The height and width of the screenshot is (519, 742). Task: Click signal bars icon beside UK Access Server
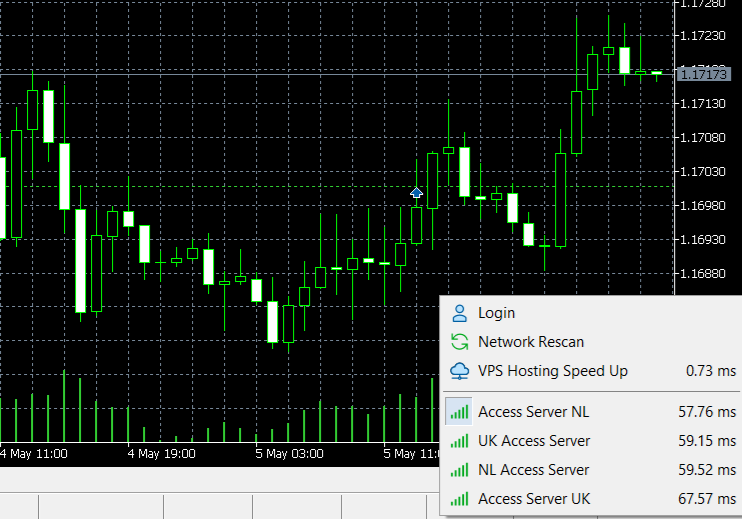click(x=459, y=441)
